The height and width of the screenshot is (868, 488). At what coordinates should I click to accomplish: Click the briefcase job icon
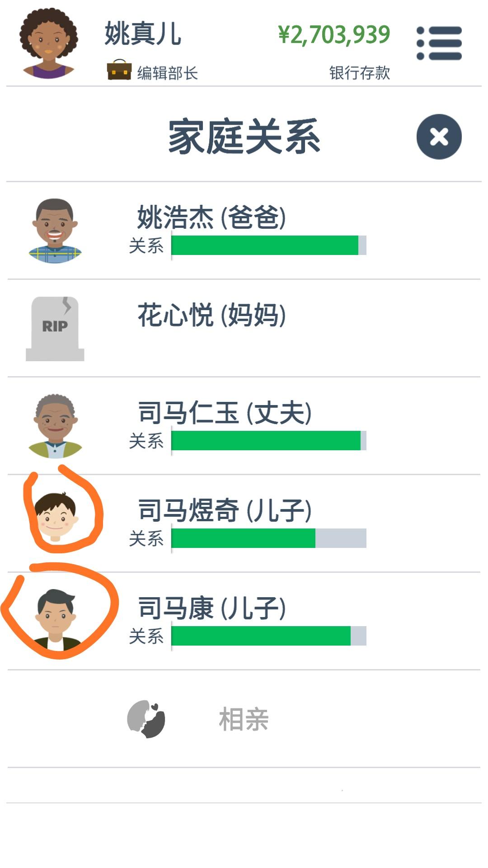119,70
